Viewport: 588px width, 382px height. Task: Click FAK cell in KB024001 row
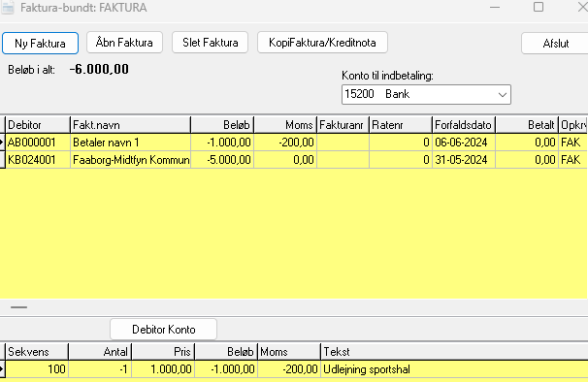click(x=573, y=160)
